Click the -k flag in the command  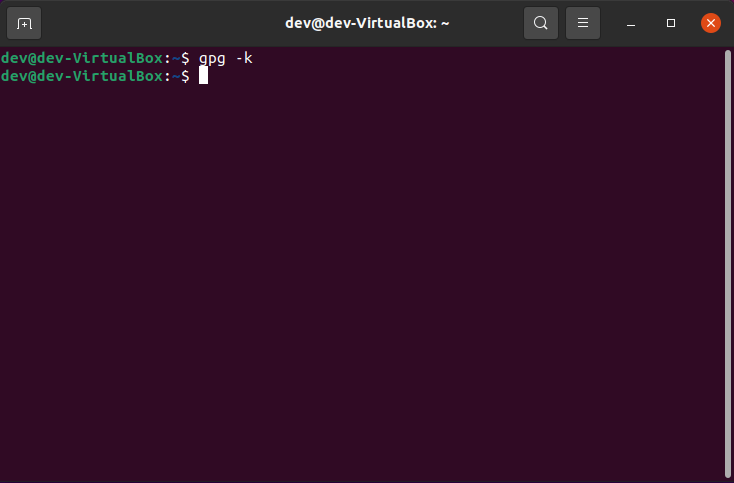pos(244,58)
